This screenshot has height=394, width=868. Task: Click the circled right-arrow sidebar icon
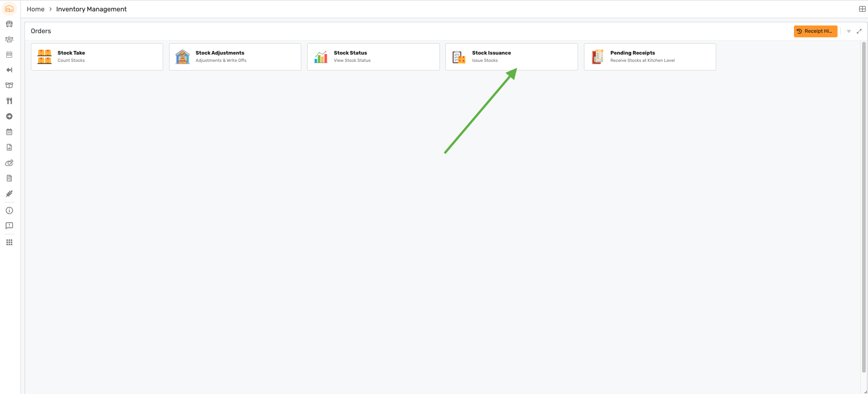(9, 116)
